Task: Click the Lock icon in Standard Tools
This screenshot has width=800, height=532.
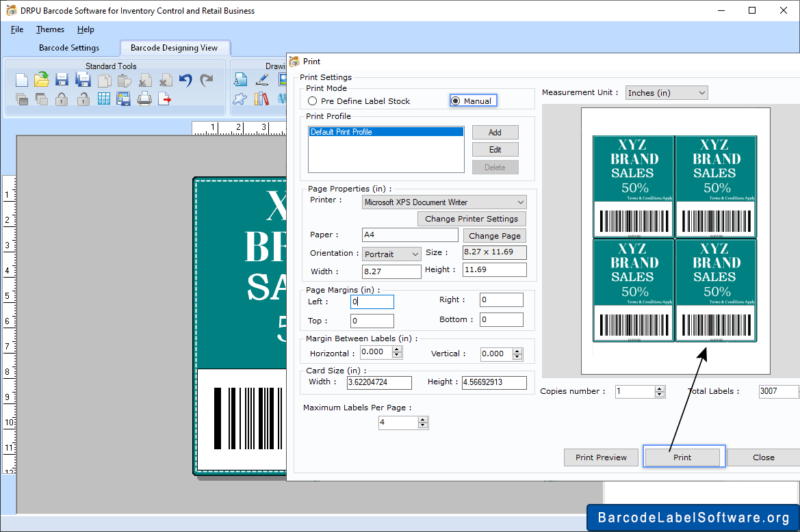Action: click(x=60, y=98)
